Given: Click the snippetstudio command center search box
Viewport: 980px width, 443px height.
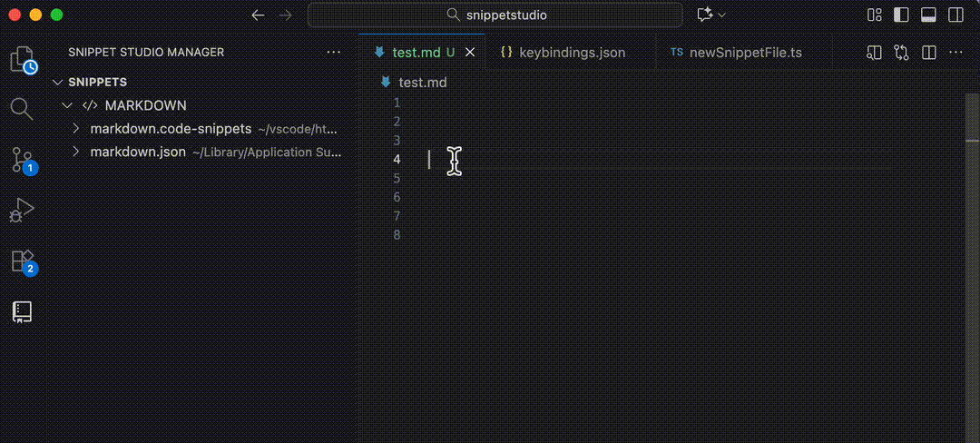Looking at the screenshot, I should (x=495, y=15).
